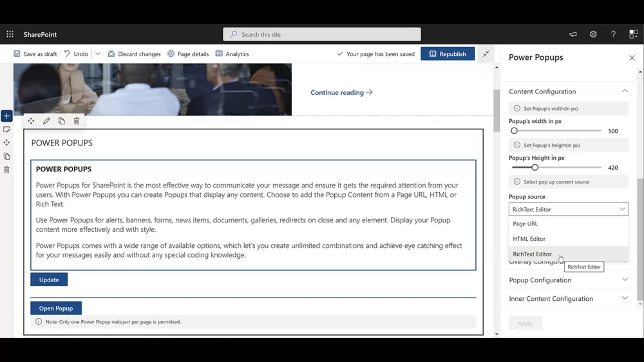Click the move web part icon
Screen dimensions: 644x362
pyautogui.click(x=31, y=121)
